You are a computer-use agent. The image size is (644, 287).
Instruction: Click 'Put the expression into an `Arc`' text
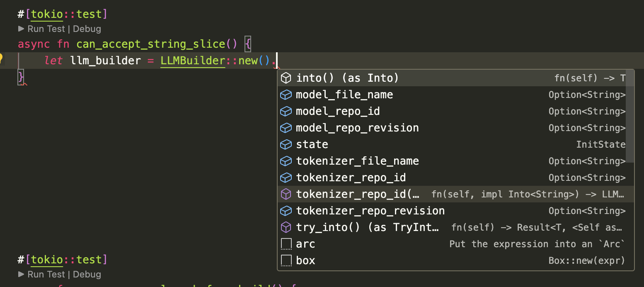[x=537, y=244]
